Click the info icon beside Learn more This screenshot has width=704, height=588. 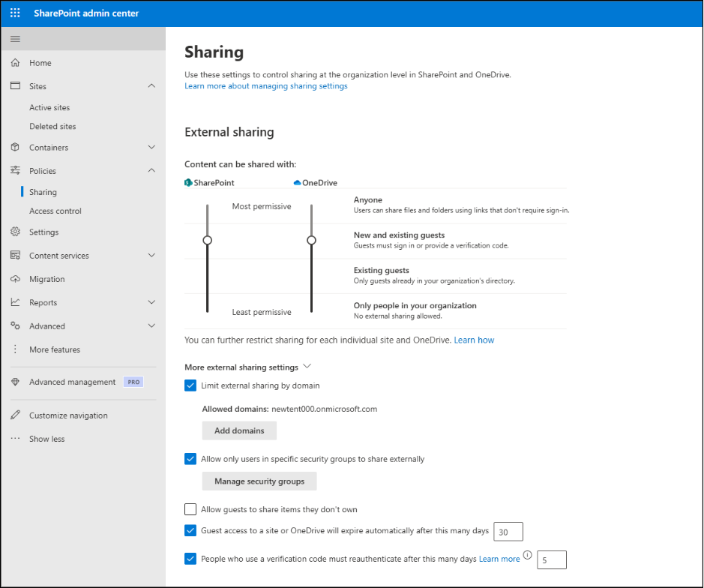coord(528,555)
